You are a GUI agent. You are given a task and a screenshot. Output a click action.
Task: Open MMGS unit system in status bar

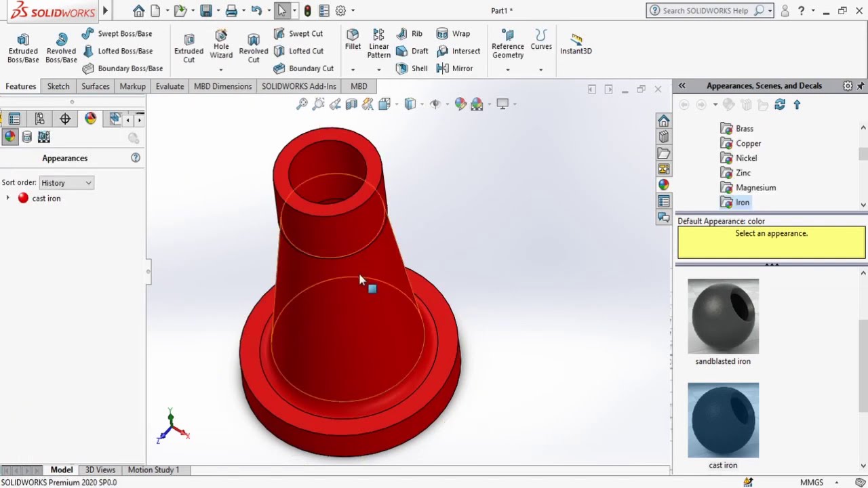tap(812, 483)
